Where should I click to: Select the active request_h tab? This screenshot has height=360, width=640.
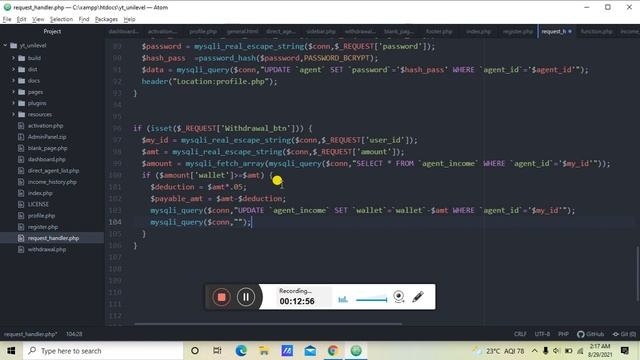click(x=557, y=31)
